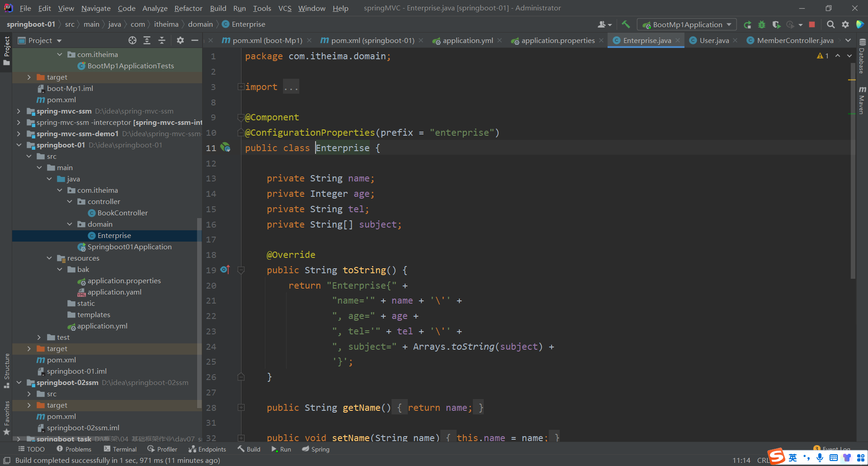Expand the spring-mvc-ssm project node
Viewport: 868px width, 466px height.
[19, 111]
